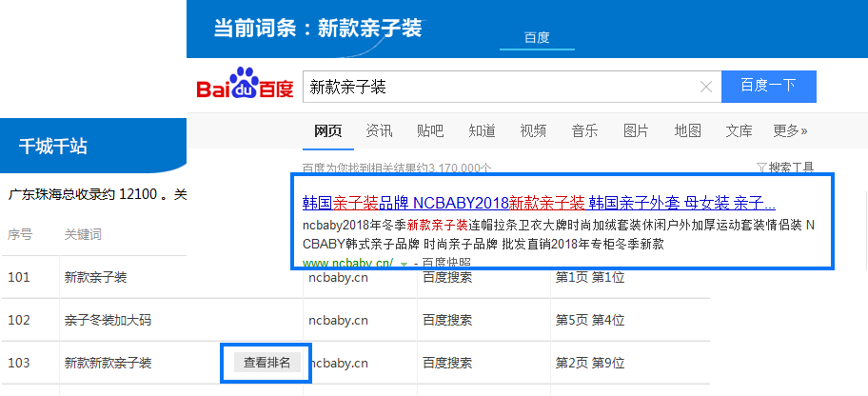Click row number 103
Viewport: 868px width, 396px height.
coord(19,364)
